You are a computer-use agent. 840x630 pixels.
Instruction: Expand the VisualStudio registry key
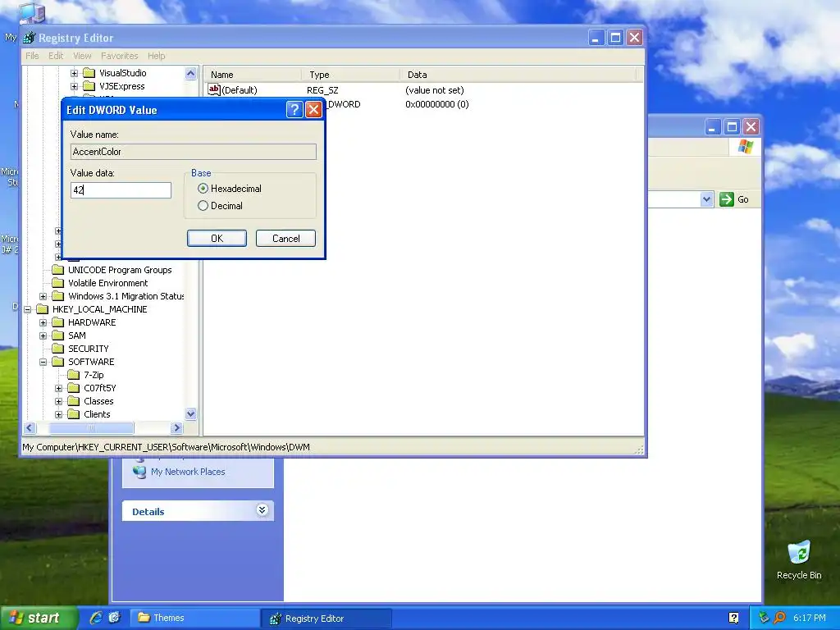click(74, 73)
